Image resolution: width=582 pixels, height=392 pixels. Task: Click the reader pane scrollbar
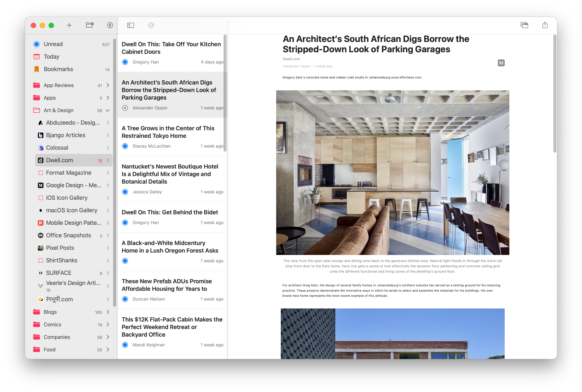(555, 94)
